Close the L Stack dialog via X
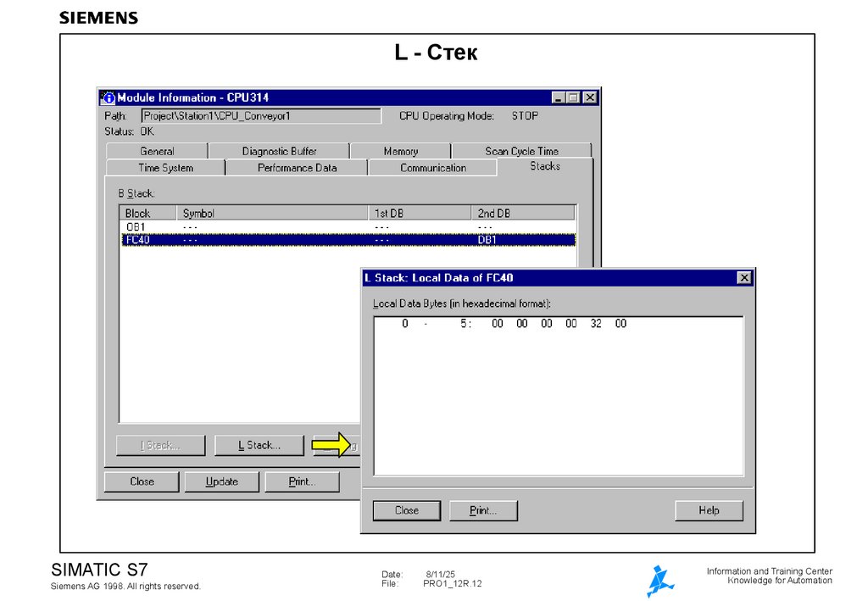Screen dimensions: 868x601 (744, 278)
